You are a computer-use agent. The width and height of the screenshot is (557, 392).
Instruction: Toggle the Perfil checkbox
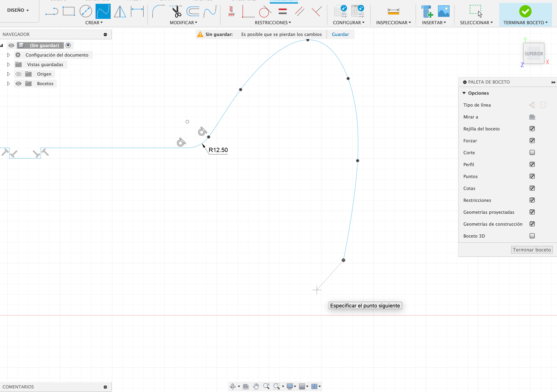pyautogui.click(x=532, y=164)
